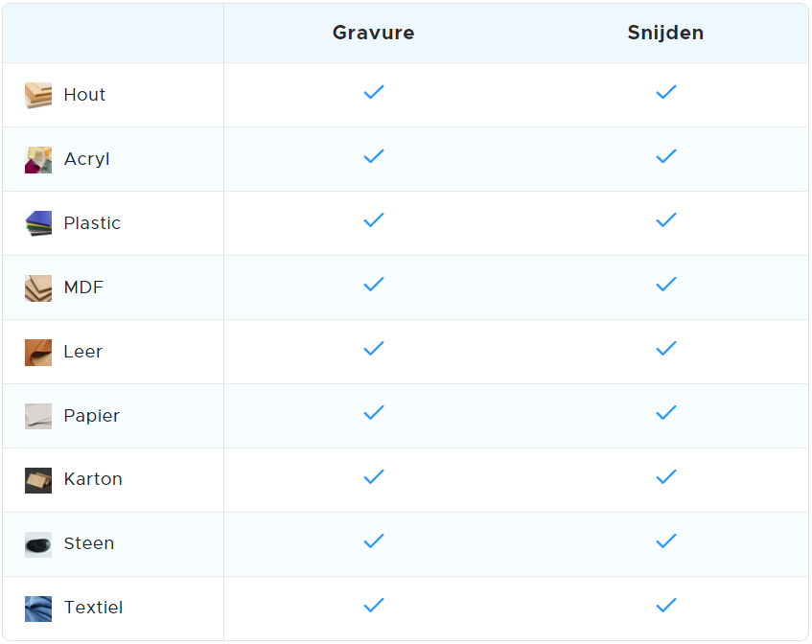Click the MDF label text
This screenshot has height=644, width=812.
(83, 287)
